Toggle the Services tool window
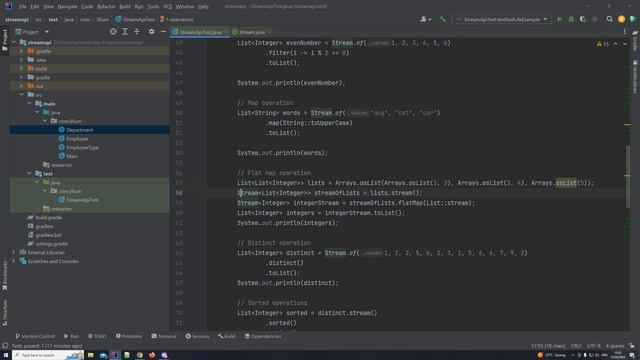This screenshot has width=640, height=360. tap(198, 336)
